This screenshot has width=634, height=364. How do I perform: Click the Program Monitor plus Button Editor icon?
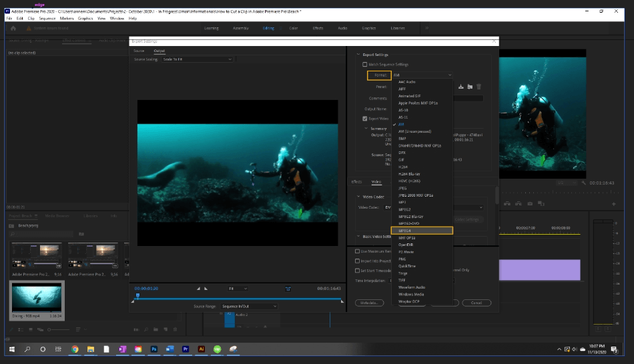[613, 204]
